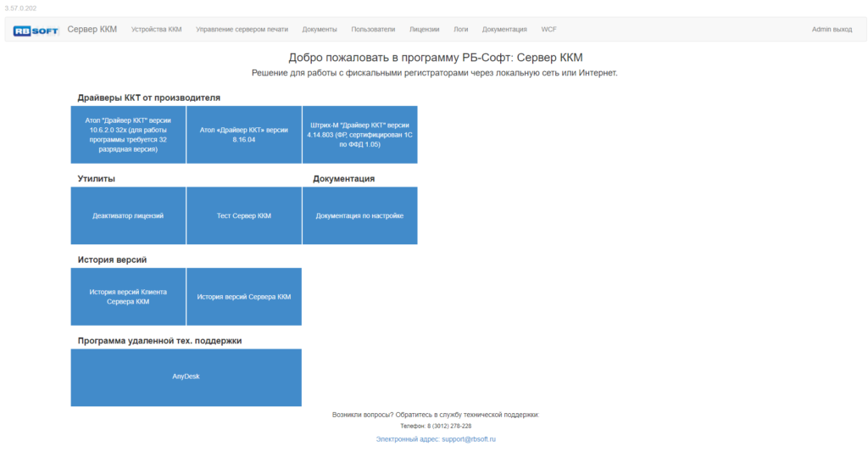
Task: Click the Утилиты section heading
Action: [97, 178]
